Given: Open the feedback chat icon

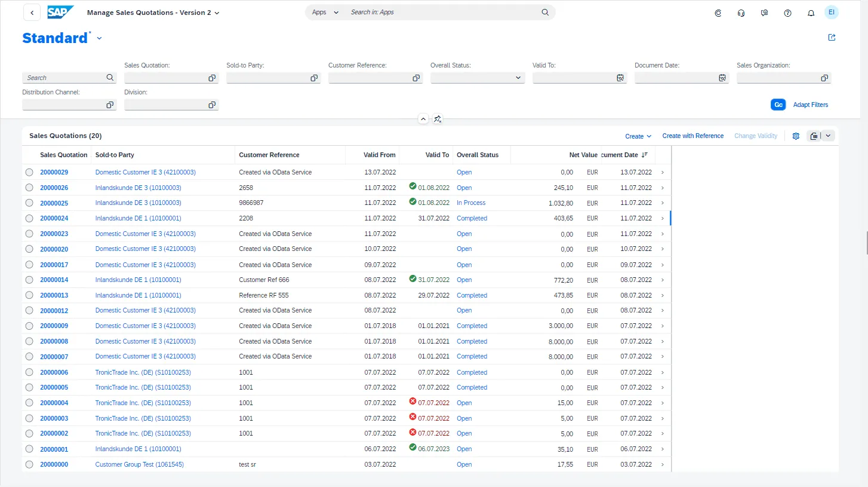Looking at the screenshot, I should [x=764, y=13].
